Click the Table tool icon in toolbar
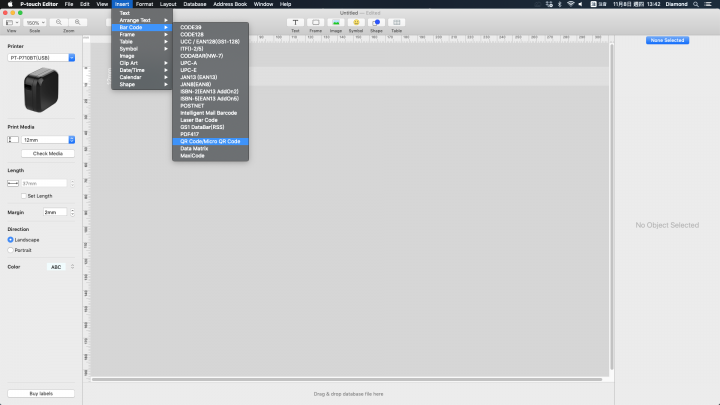720x405 pixels. click(396, 22)
